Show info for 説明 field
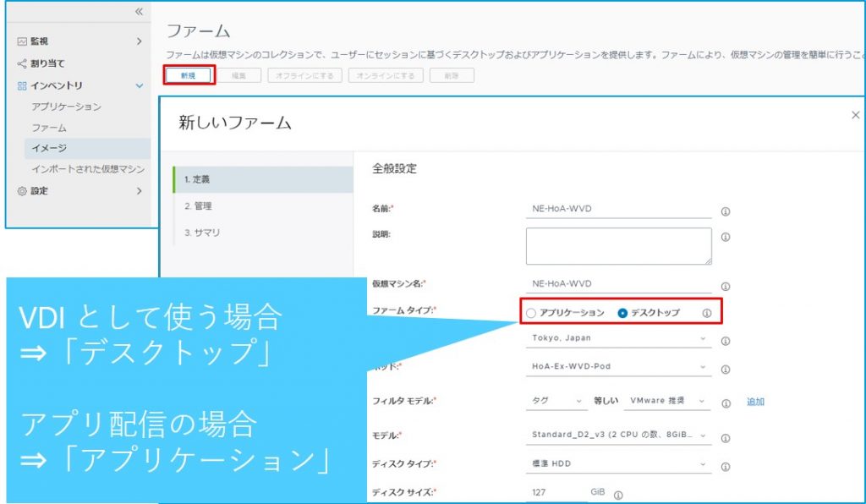Viewport: 866px width, 504px height. coord(726,237)
